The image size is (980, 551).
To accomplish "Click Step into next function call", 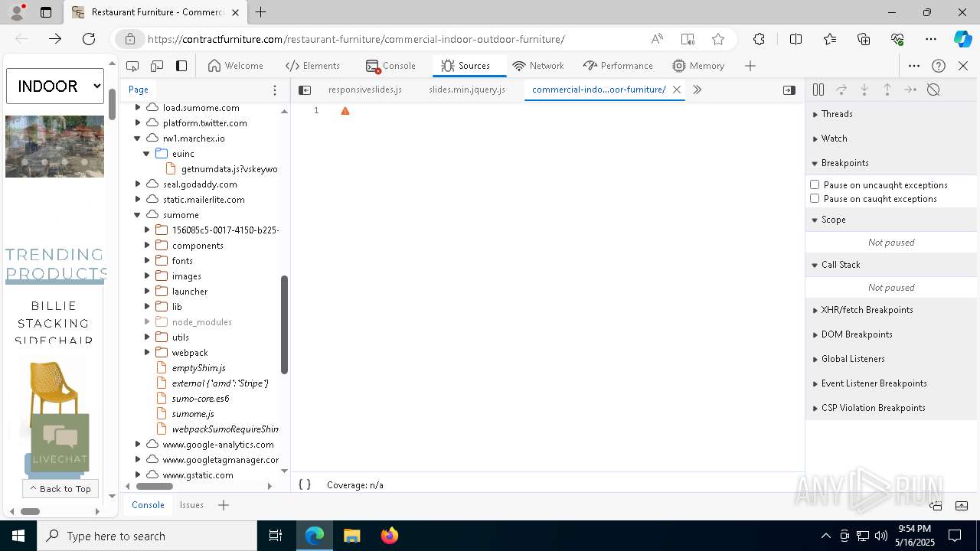I will [864, 90].
